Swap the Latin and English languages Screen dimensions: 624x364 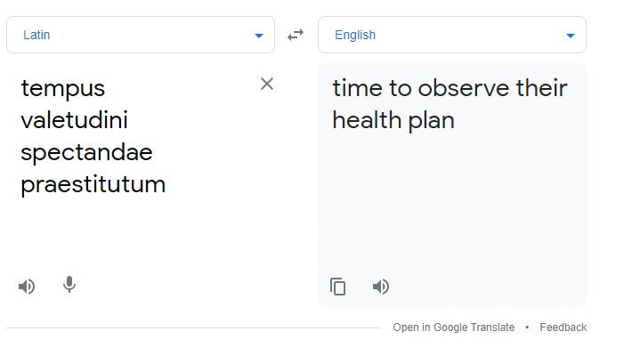click(x=296, y=35)
